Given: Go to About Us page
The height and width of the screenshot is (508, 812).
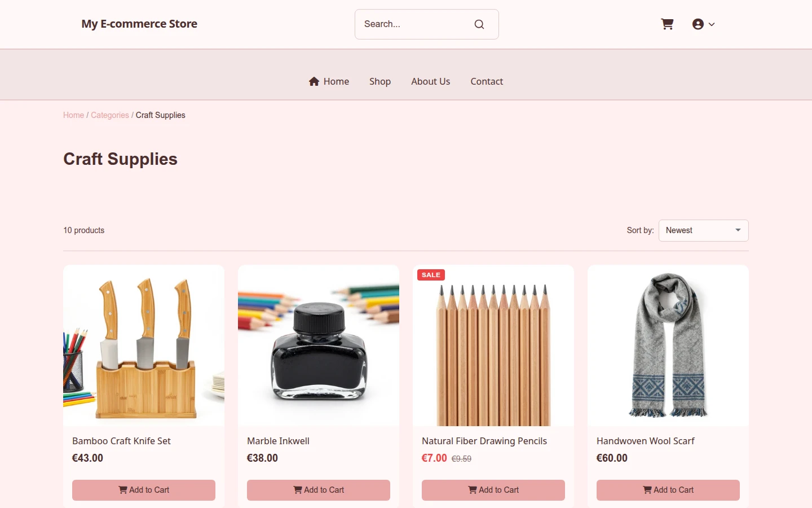Looking at the screenshot, I should [431, 81].
